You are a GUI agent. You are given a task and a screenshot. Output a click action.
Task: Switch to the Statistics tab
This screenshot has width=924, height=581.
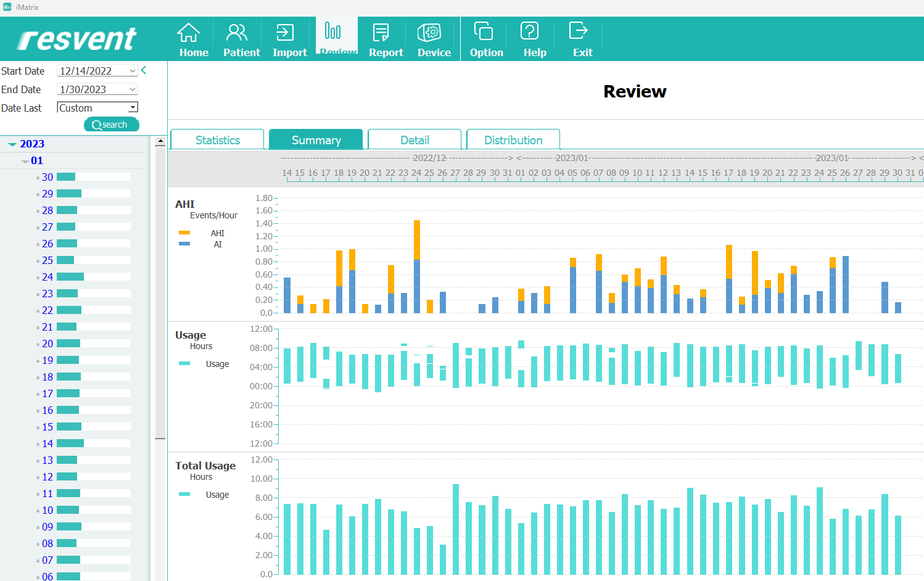[217, 139]
